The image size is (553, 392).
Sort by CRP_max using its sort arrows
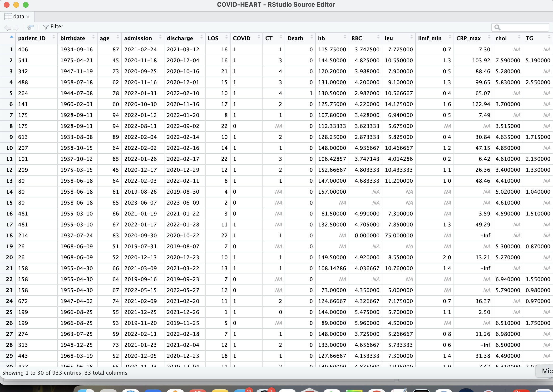coord(489,37)
